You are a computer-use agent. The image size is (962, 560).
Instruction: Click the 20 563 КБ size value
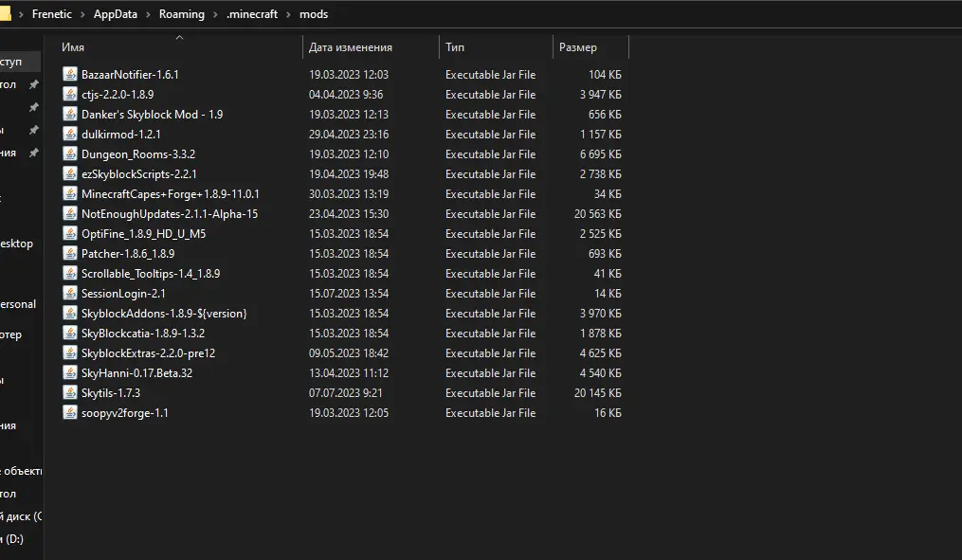pyautogui.click(x=597, y=214)
